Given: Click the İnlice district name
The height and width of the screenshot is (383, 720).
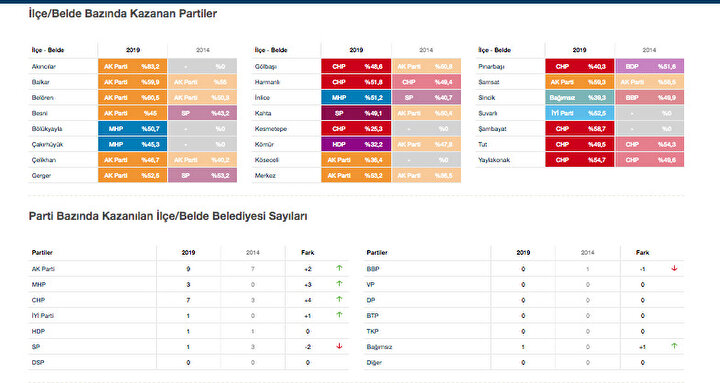Looking at the screenshot, I should [x=262, y=98].
